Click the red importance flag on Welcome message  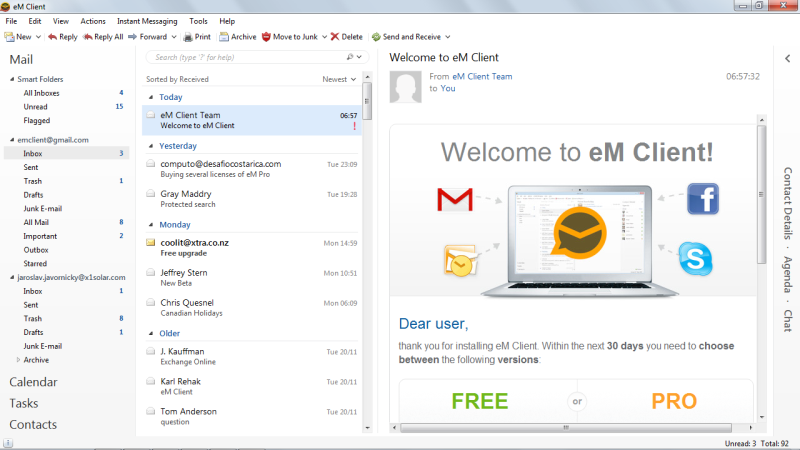(355, 126)
